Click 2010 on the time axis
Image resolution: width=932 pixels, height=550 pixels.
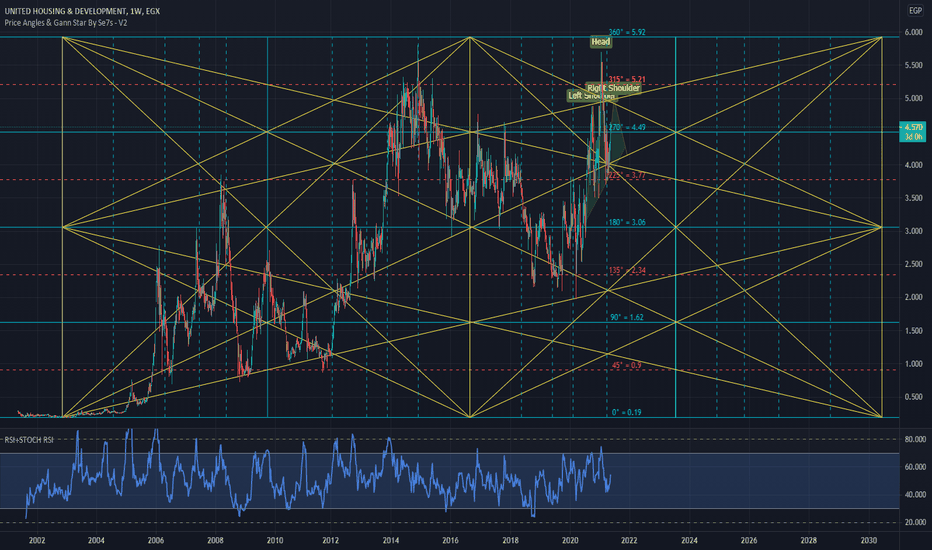pos(275,540)
